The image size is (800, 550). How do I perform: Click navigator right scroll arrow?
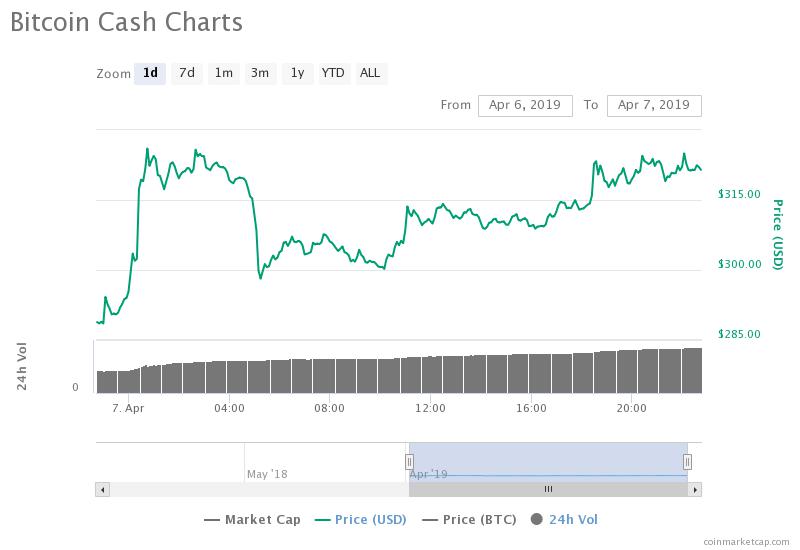pyautogui.click(x=696, y=489)
